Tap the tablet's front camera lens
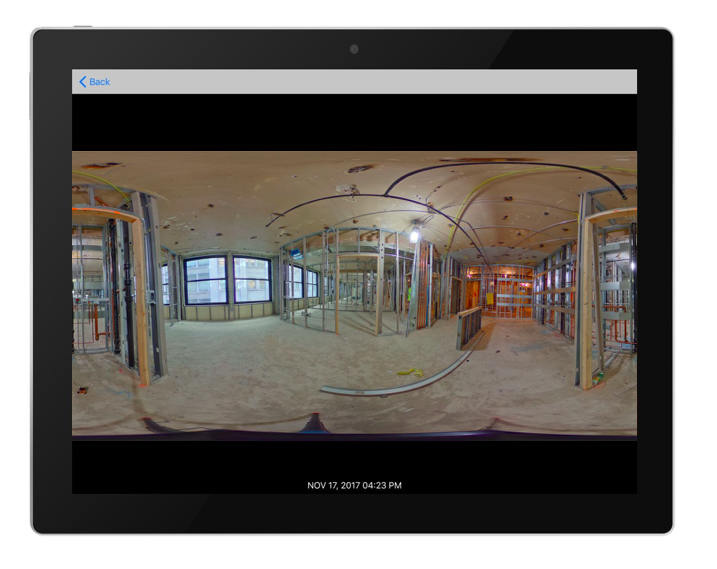 coord(354,49)
